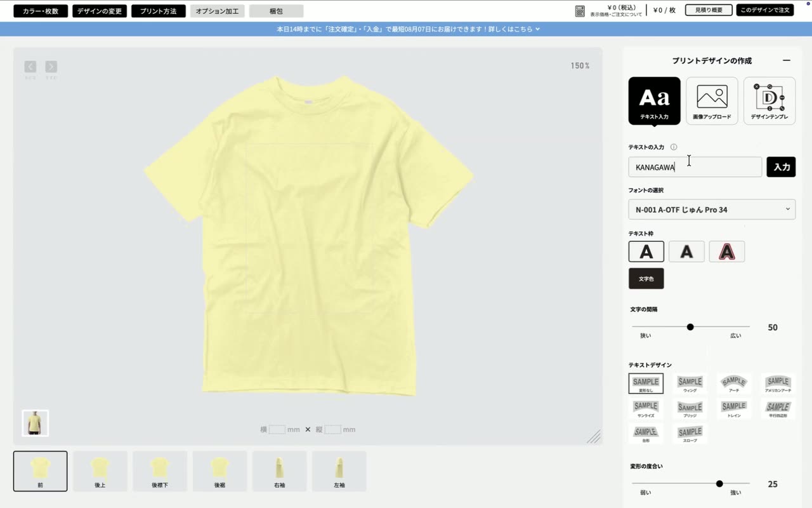Switch to the プリント方法 step

(x=159, y=11)
